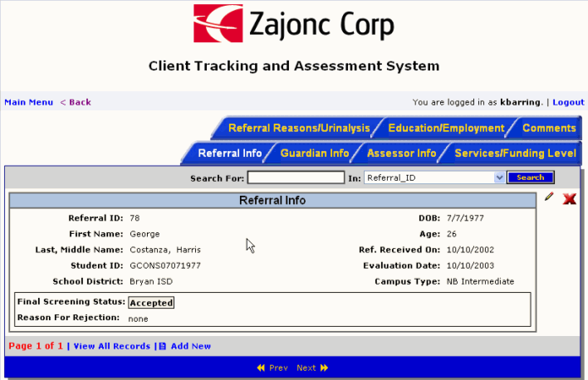This screenshot has width=588, height=380.
Task: Select the Referral ID value 78
Action: (x=135, y=218)
